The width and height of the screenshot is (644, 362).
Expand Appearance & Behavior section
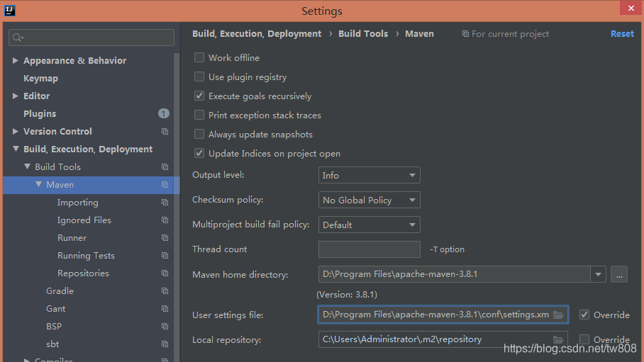[x=15, y=60]
